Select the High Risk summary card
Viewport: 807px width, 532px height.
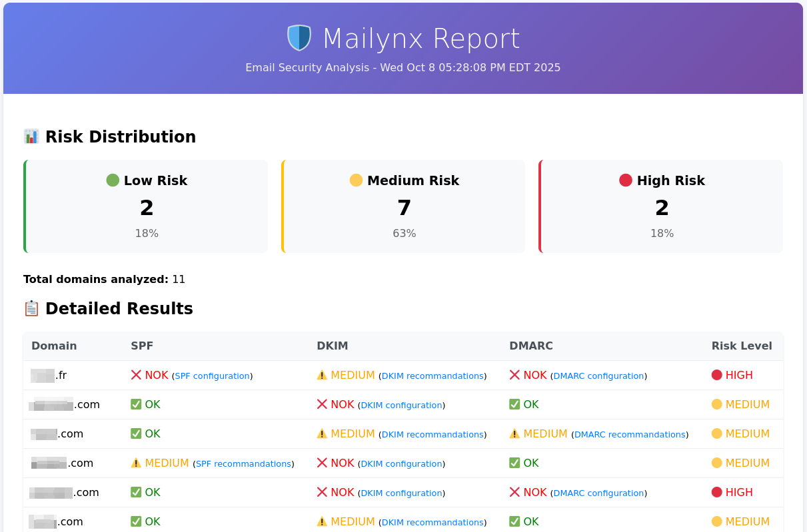click(660, 206)
